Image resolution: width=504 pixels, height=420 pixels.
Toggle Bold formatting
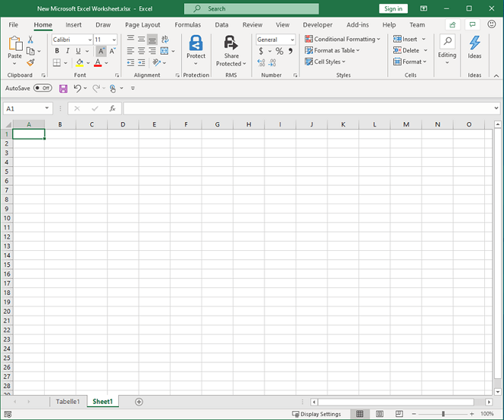57,51
